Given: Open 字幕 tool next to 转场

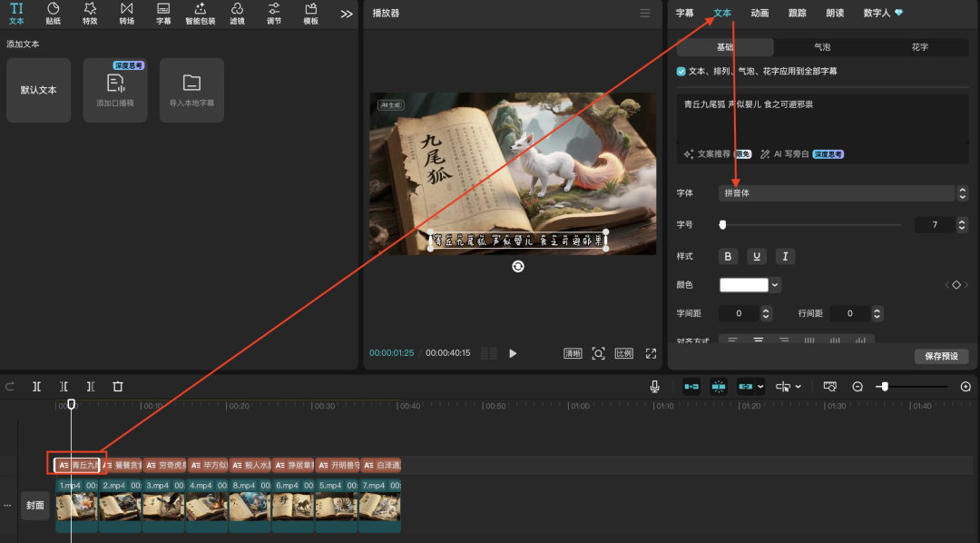Looking at the screenshot, I should tap(163, 13).
